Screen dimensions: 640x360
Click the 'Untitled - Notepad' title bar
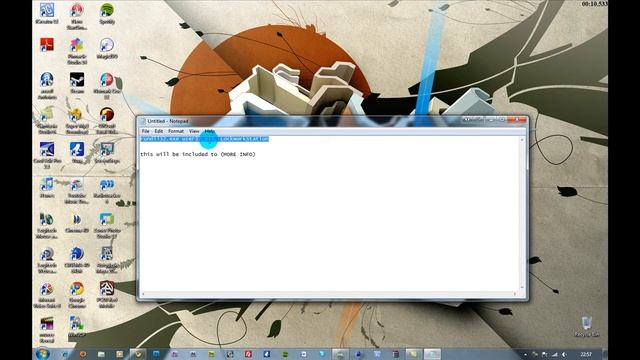301,121
